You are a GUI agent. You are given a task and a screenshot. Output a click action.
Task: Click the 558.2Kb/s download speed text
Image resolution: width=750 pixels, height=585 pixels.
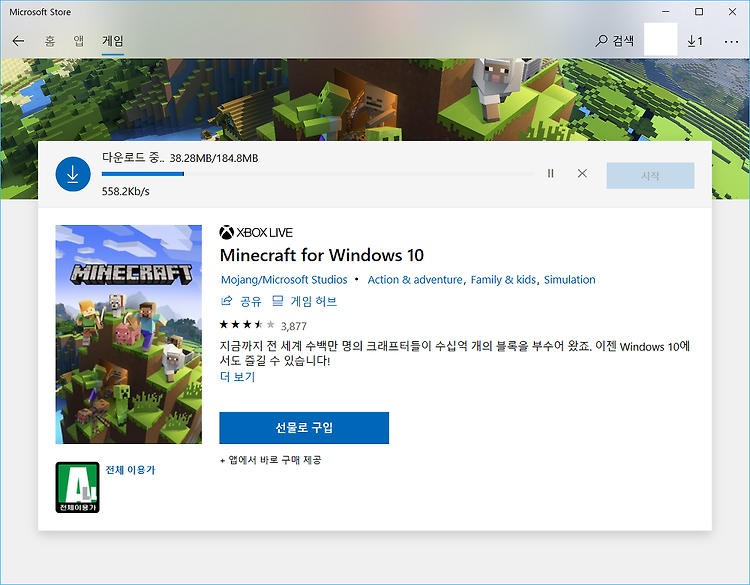coord(126,191)
